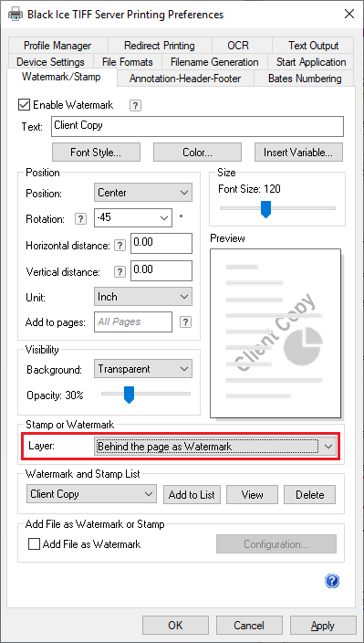
Task: Click help icon next to Enable Watermark
Action: [x=136, y=105]
